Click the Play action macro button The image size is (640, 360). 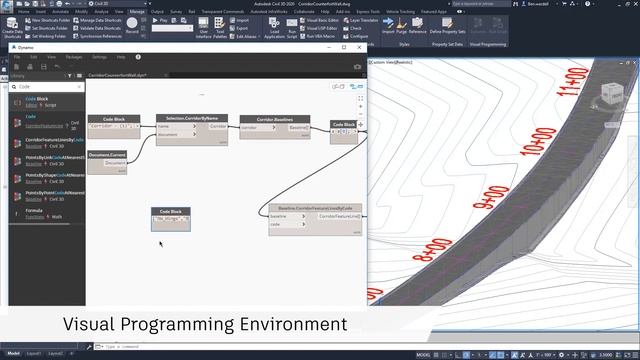coord(160,20)
